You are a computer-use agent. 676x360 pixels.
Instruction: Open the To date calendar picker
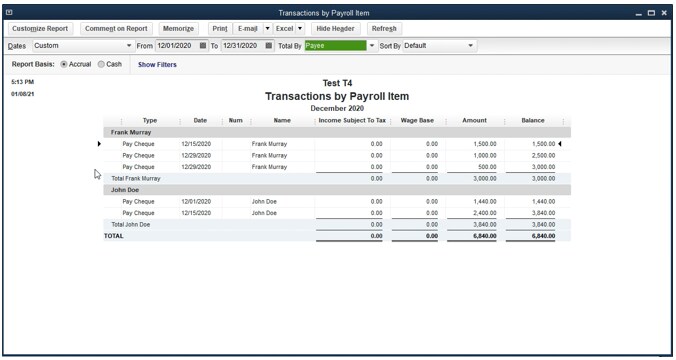[x=269, y=46]
